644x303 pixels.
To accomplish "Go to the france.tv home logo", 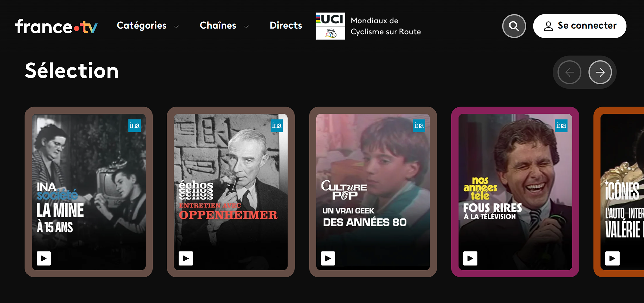I will coord(56,26).
